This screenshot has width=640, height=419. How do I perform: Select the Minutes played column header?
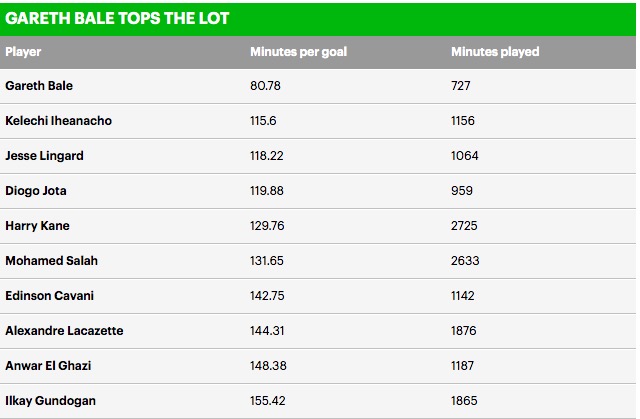[495, 52]
